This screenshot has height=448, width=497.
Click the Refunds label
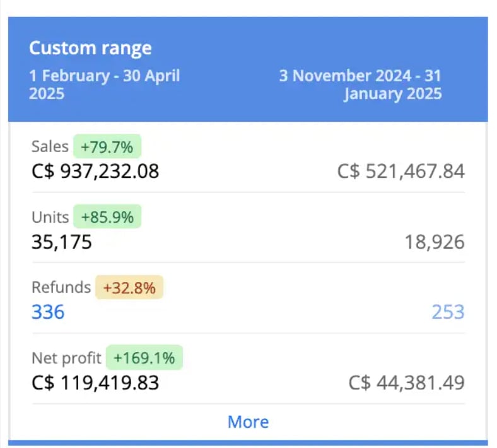(x=61, y=287)
